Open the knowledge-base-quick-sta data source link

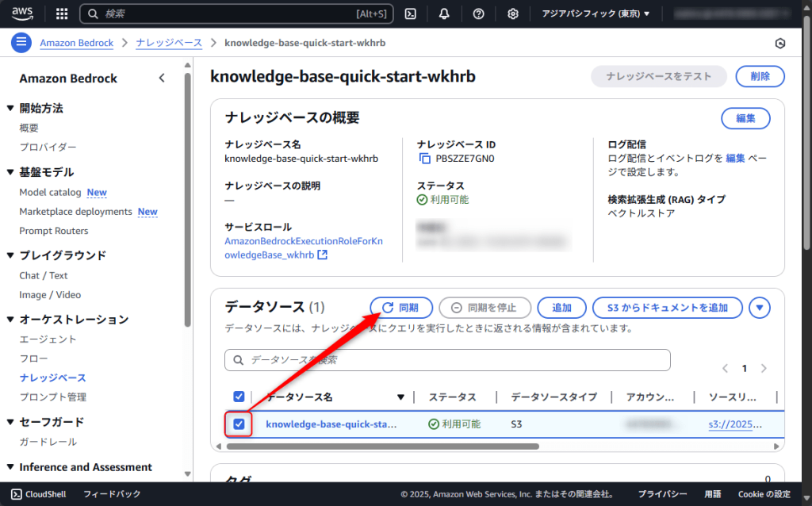[x=331, y=424]
